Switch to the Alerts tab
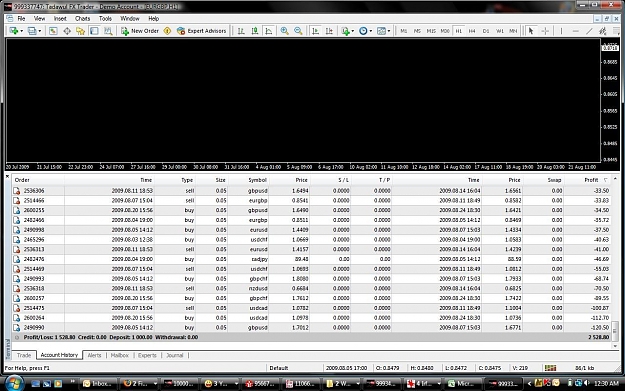The width and height of the screenshot is (625, 391). [94, 355]
